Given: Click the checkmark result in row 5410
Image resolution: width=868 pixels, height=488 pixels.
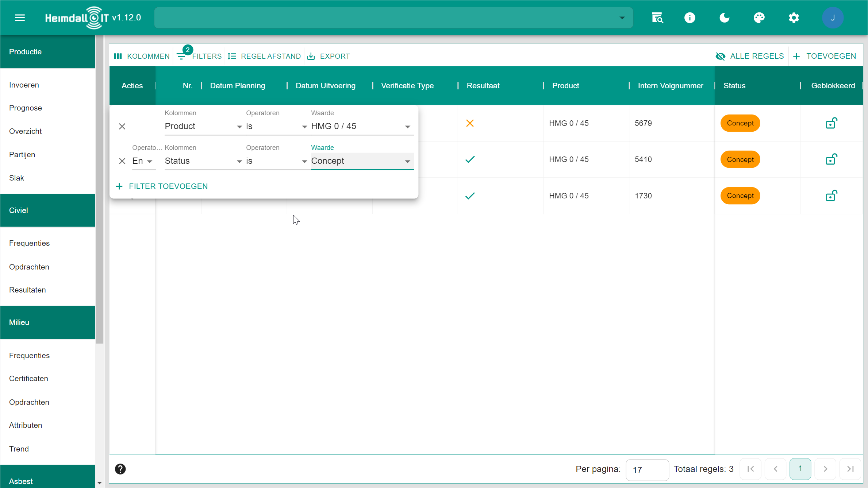Looking at the screenshot, I should 469,159.
